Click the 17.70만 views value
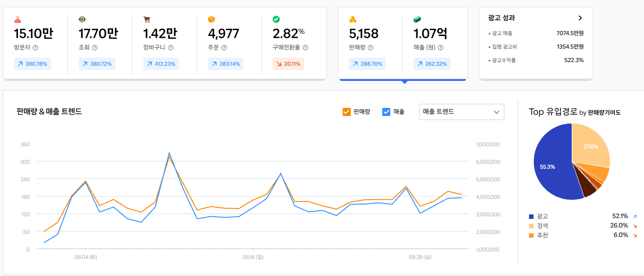This screenshot has width=644, height=276. (98, 34)
